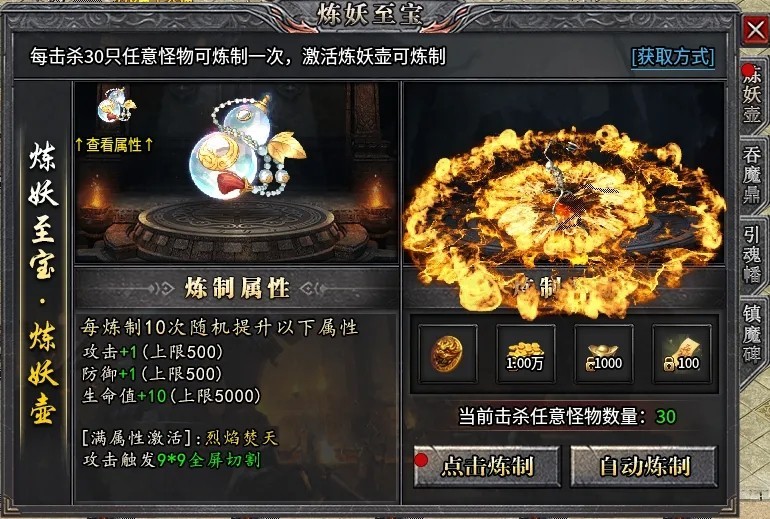Click the locked talisman 100 slot

click(682, 354)
